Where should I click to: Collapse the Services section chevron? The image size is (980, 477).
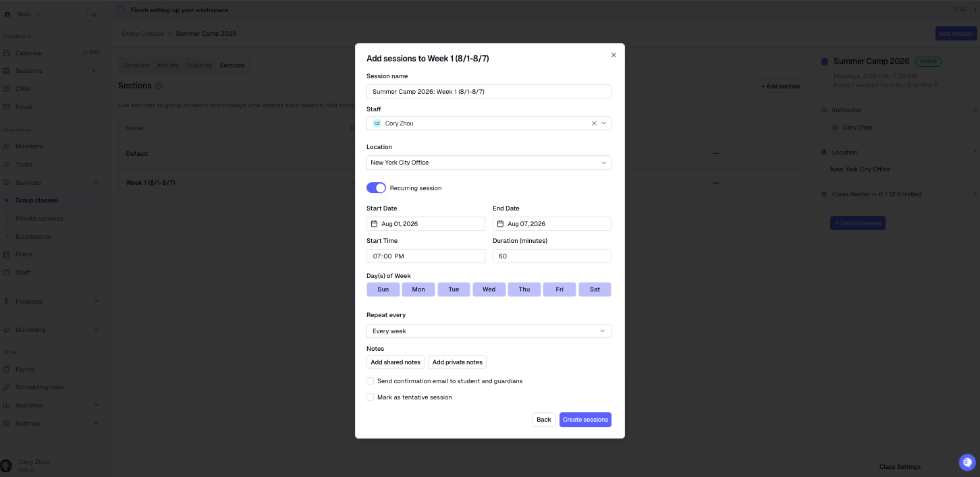coord(96,183)
